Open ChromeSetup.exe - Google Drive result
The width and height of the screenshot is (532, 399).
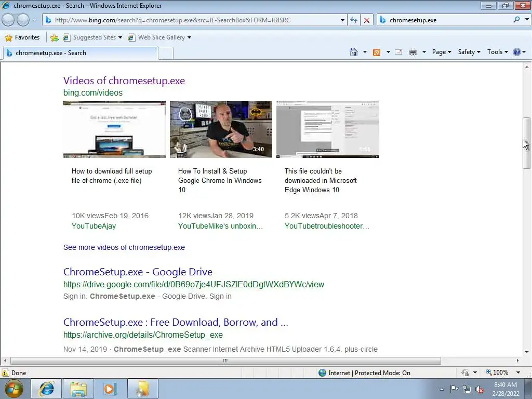[138, 272]
